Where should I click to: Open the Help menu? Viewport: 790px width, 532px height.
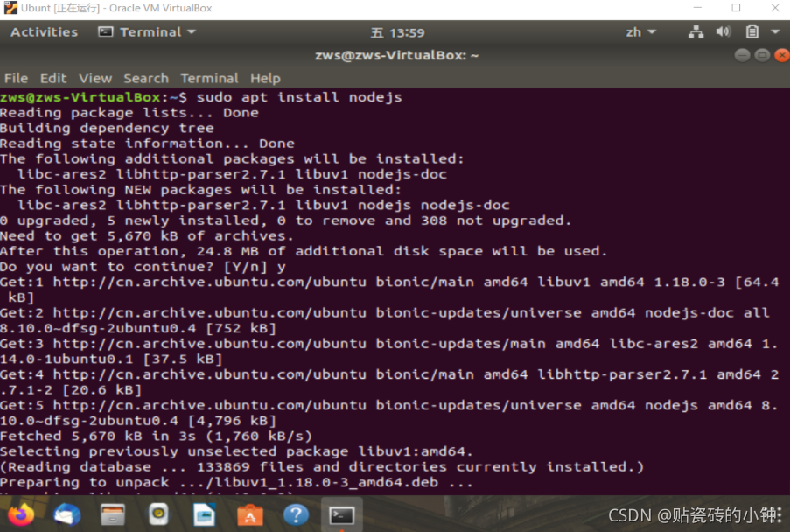265,79
